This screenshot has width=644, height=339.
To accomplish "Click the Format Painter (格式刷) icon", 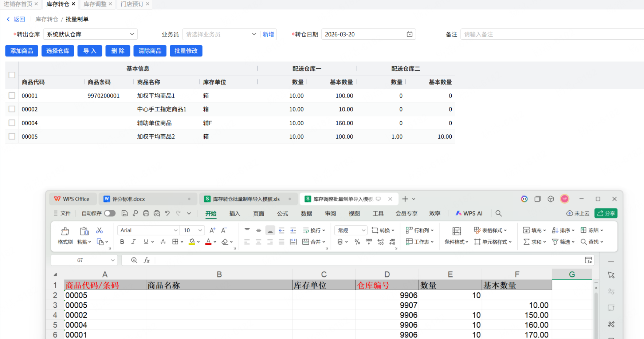I will [65, 231].
